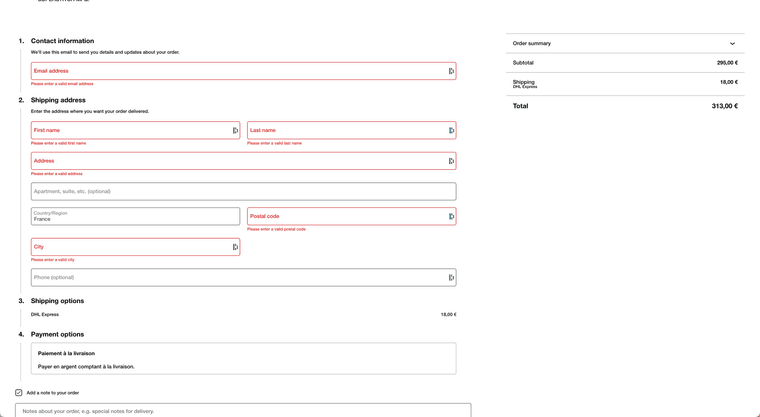Click the autofill icon in Address field

451,161
